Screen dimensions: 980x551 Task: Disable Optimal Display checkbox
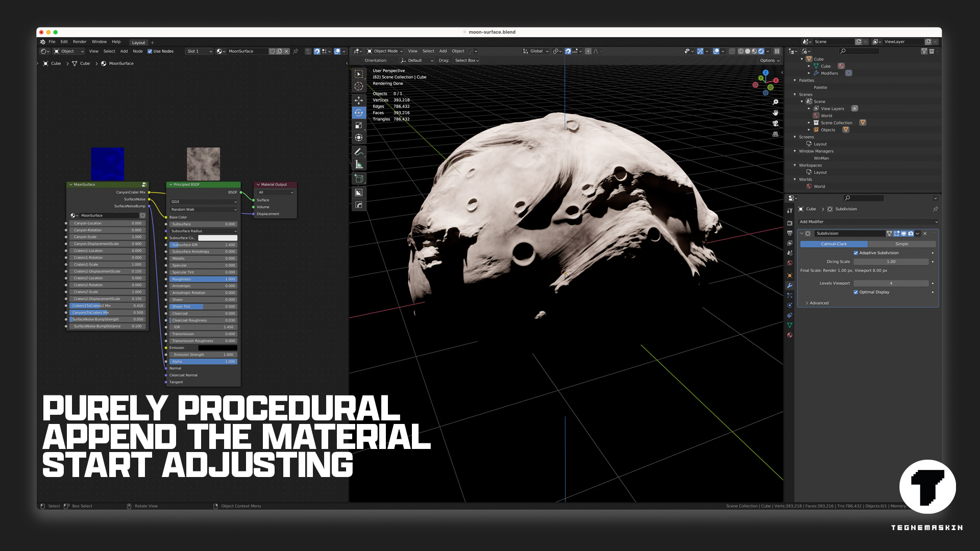[856, 292]
